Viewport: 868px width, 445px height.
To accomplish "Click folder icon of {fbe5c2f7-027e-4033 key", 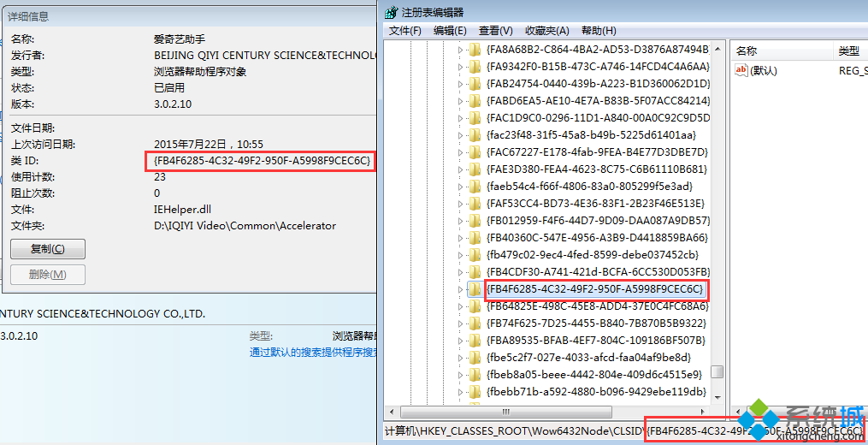I will [x=475, y=358].
